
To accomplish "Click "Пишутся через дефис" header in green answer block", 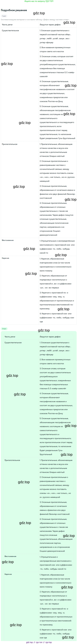I will (x=50, y=337).
